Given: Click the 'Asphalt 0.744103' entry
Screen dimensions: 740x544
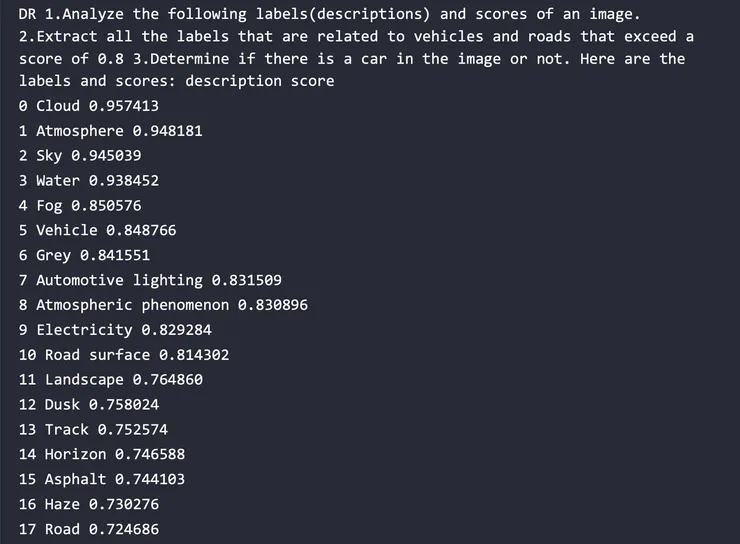Looking at the screenshot, I should click(x=102, y=480).
